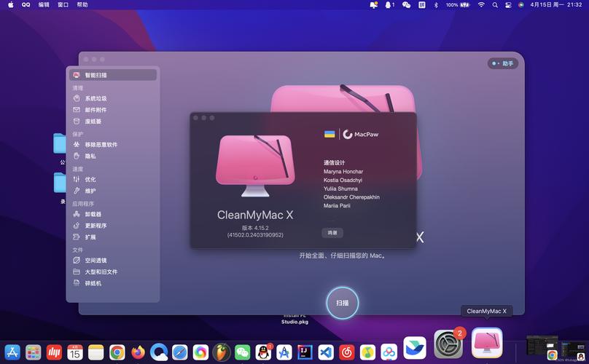589x364 pixels.
Task: Click the credit name Yuliia Shumna
Action: [x=340, y=189]
